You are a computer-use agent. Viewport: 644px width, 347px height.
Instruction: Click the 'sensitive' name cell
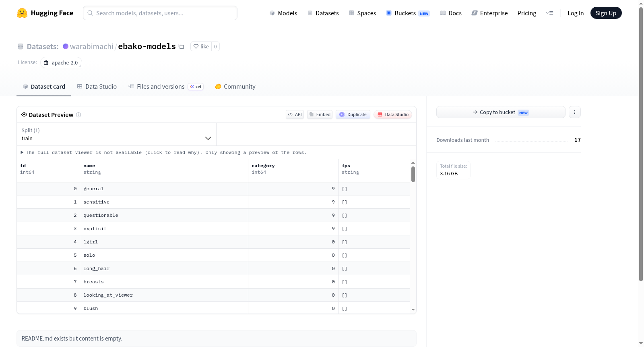click(164, 202)
